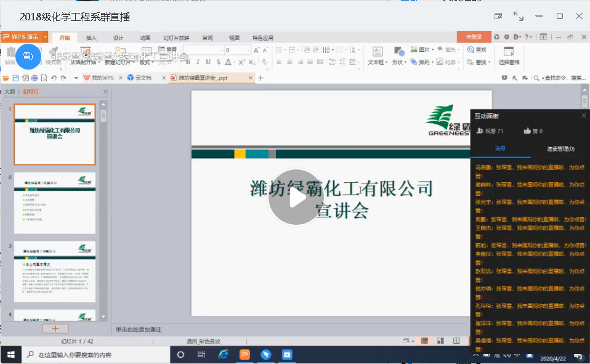
Task: Select slide 2 thumbnail in panel
Action: click(55, 203)
